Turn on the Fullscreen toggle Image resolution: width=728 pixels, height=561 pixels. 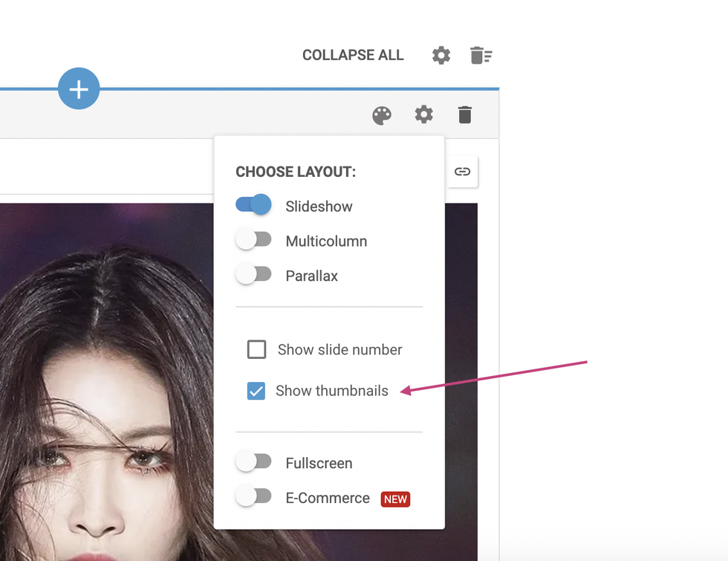[254, 462]
